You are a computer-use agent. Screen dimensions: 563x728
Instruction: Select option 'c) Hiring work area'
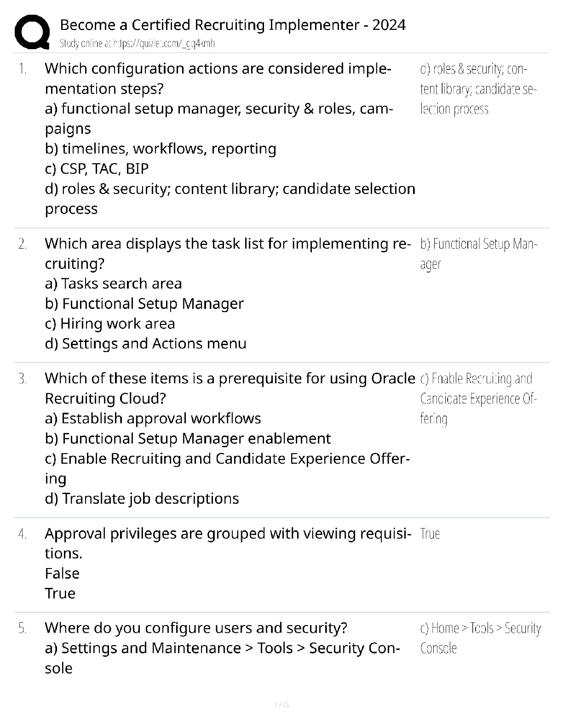click(x=110, y=324)
